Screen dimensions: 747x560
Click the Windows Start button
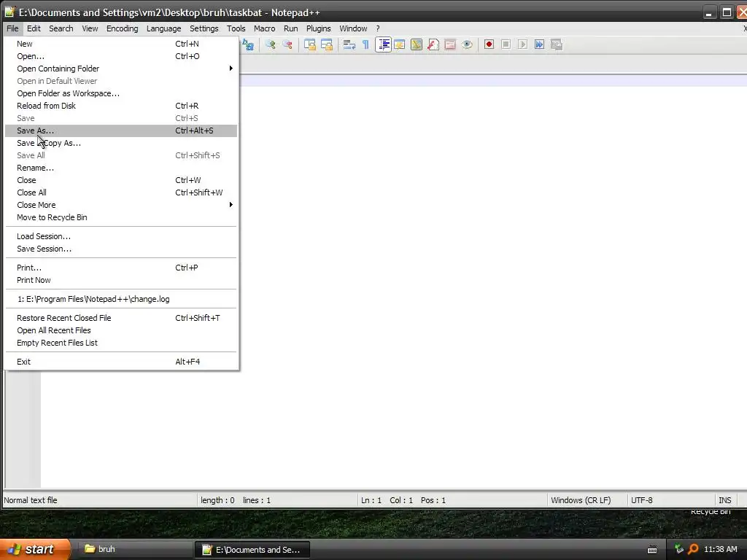[34, 549]
